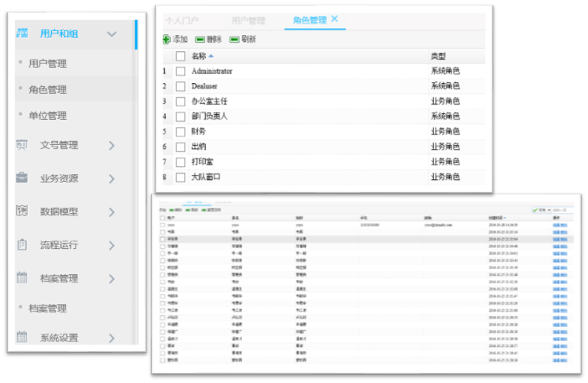Screen dimensions: 588x383
Task: Select the 部门负责人 row checkbox
Action: [x=180, y=116]
